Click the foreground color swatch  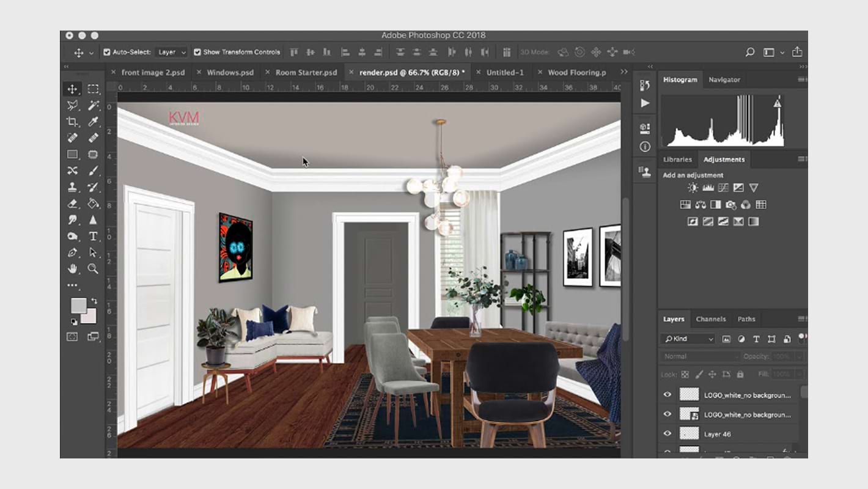point(78,306)
